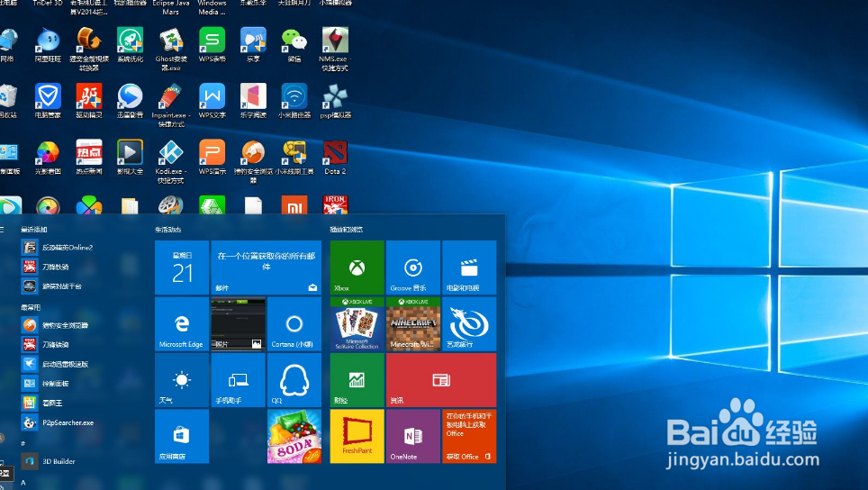Viewport: 868px width, 490px height.
Task: Select the 猎豹安全浏览器 icon on the desktop
Action: [x=253, y=161]
